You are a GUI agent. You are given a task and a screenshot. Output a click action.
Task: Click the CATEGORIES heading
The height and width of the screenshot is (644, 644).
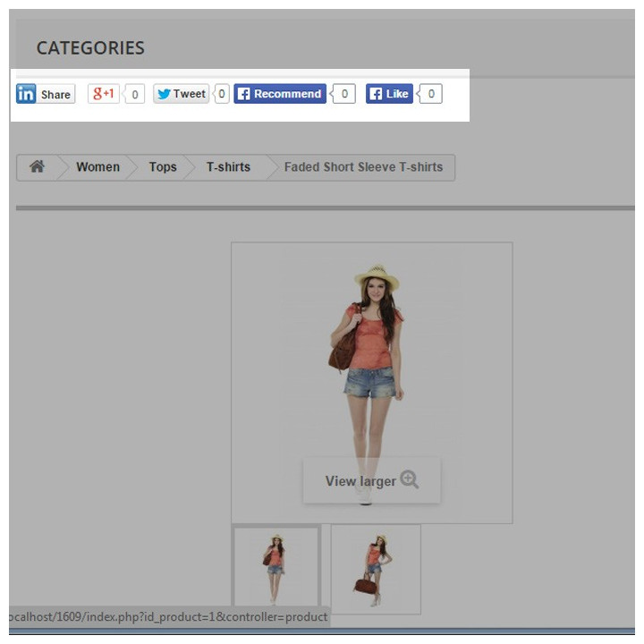point(90,48)
